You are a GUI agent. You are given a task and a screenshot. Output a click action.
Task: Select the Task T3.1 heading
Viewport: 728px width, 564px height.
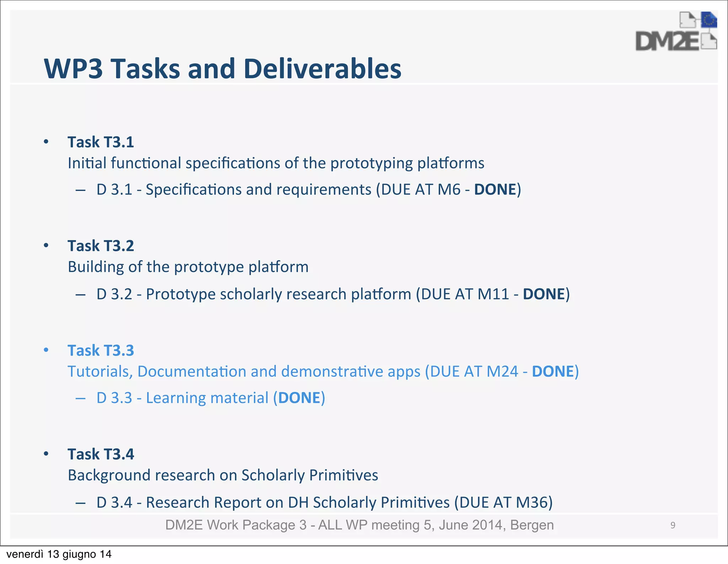(x=101, y=142)
